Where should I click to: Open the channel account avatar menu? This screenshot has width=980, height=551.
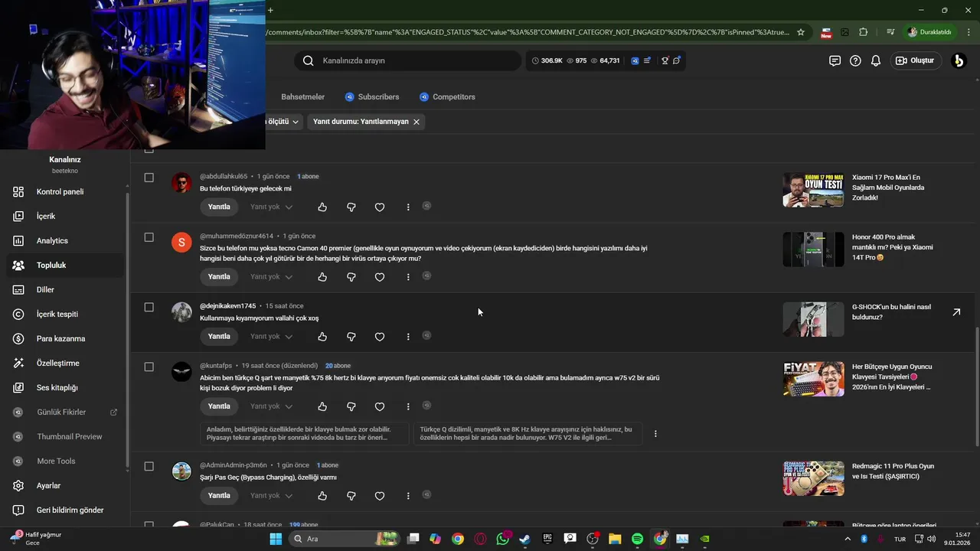(x=959, y=60)
